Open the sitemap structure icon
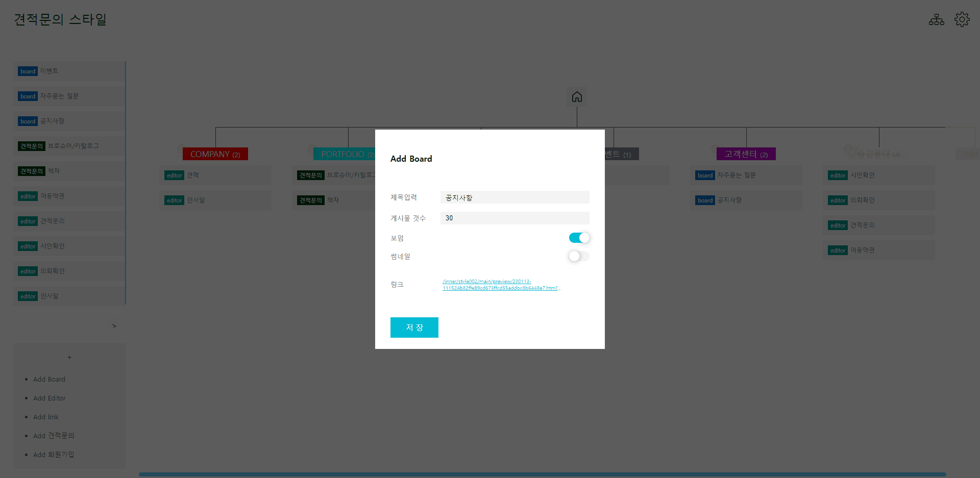Screen dimensions: 980x478 936,20
